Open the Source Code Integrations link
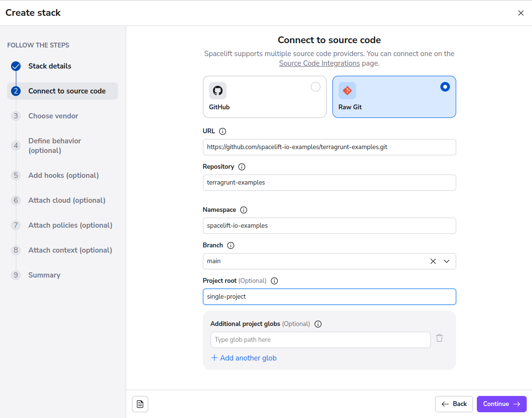 tap(319, 63)
